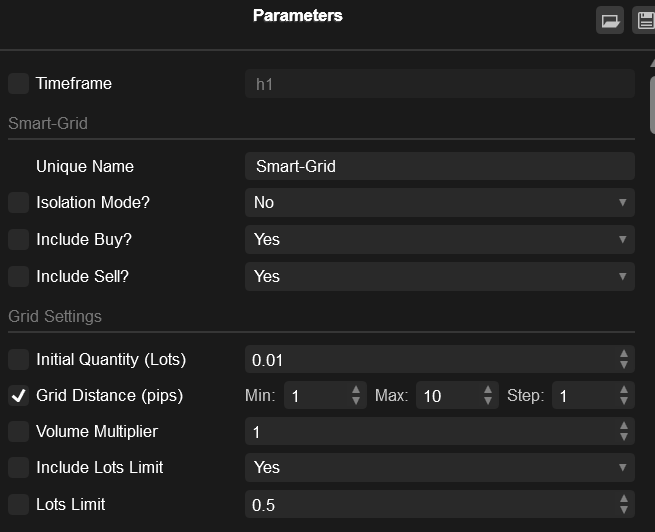Open the load parameters folder icon
Screen dimensions: 655x532
point(609,20)
